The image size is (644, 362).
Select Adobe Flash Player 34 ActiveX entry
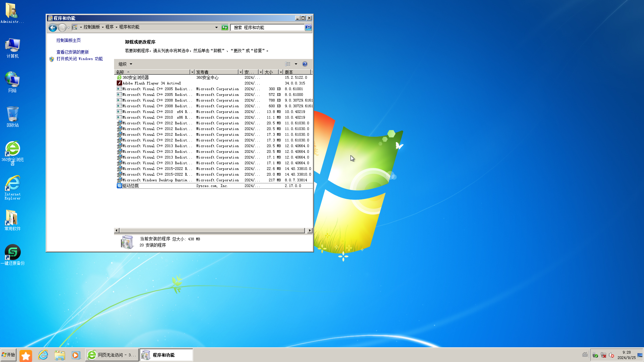215,83
